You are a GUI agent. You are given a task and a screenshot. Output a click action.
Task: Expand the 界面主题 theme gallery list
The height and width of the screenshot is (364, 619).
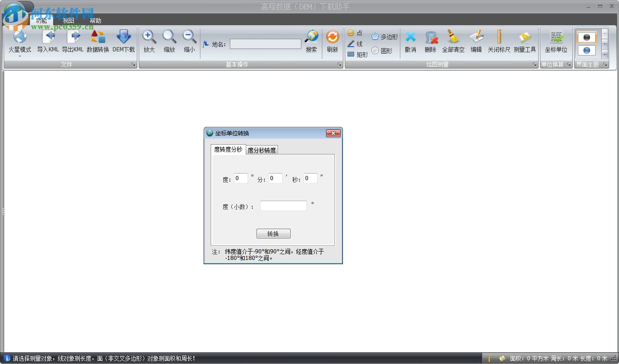[605, 54]
